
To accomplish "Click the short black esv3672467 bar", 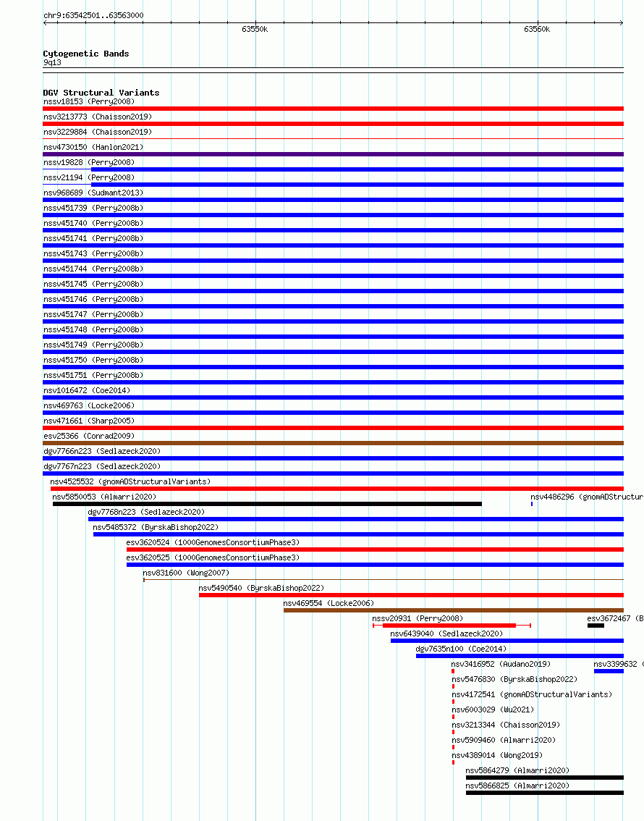I will [596, 626].
